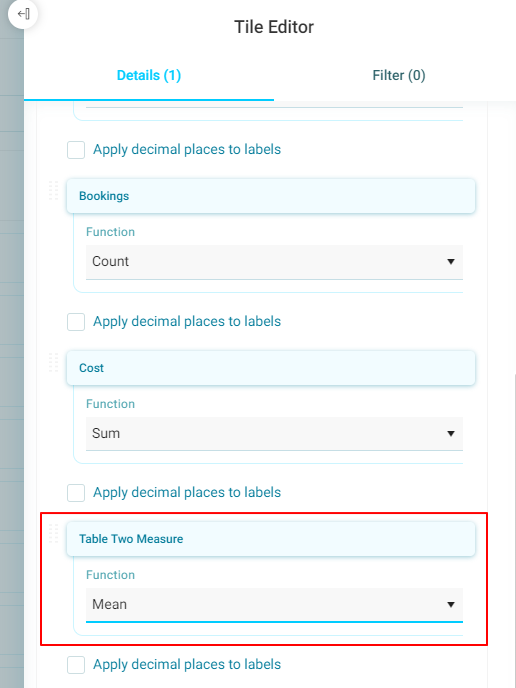Click the panel's vertical scrollbar
Viewport: 516px width, 688px height.
click(x=514, y=531)
